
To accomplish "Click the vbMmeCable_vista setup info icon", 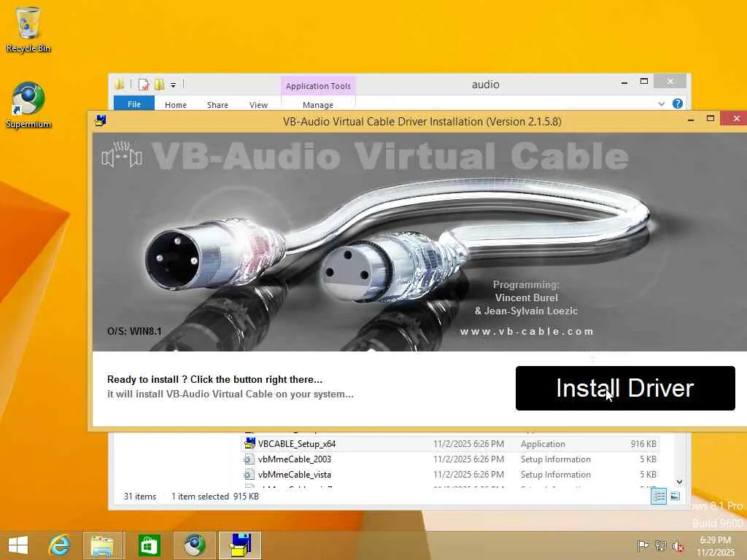I will click(x=249, y=474).
